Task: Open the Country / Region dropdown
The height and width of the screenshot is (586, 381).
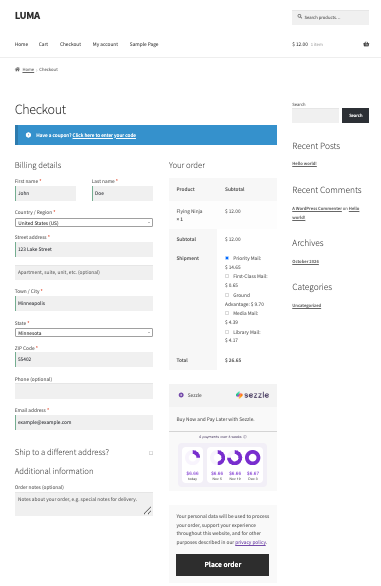Action: (x=84, y=223)
